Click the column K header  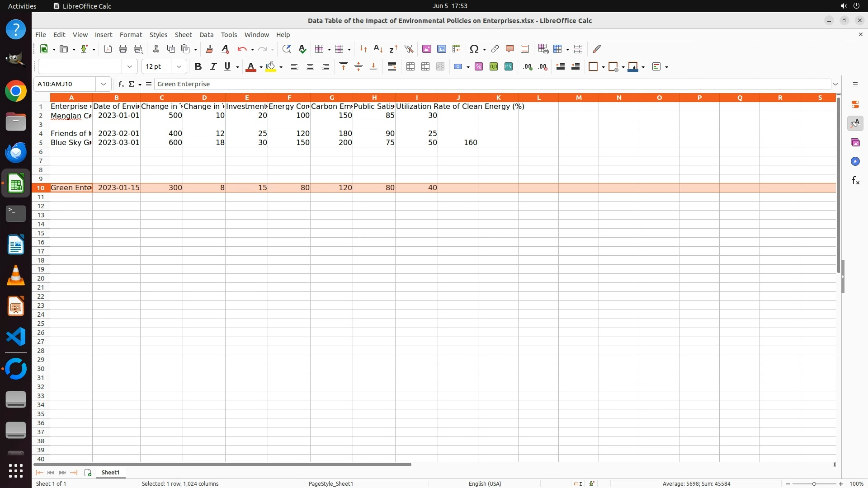(x=498, y=98)
